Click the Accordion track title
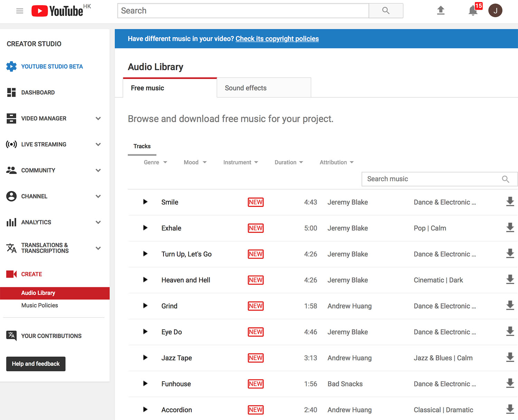The height and width of the screenshot is (420, 518). 176,410
